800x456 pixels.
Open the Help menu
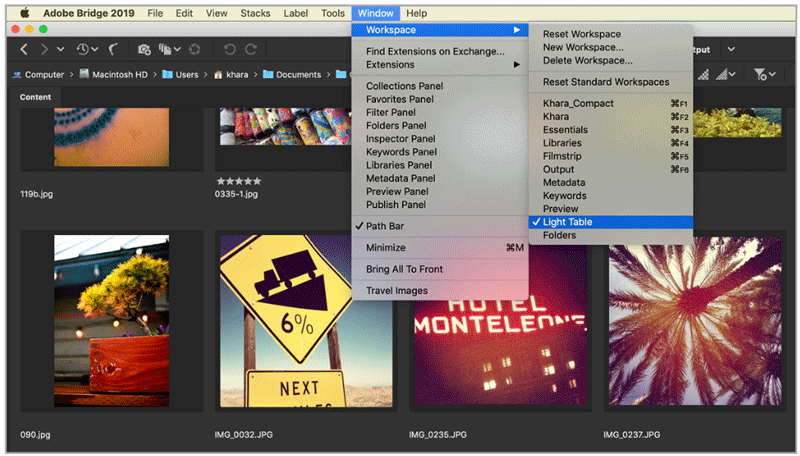(x=416, y=13)
